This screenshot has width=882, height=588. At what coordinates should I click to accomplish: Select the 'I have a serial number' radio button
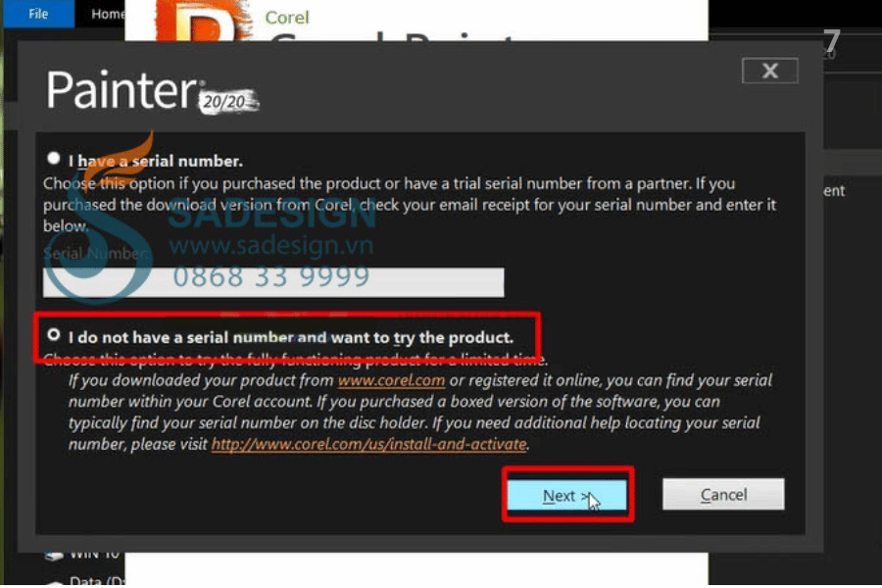click(54, 158)
